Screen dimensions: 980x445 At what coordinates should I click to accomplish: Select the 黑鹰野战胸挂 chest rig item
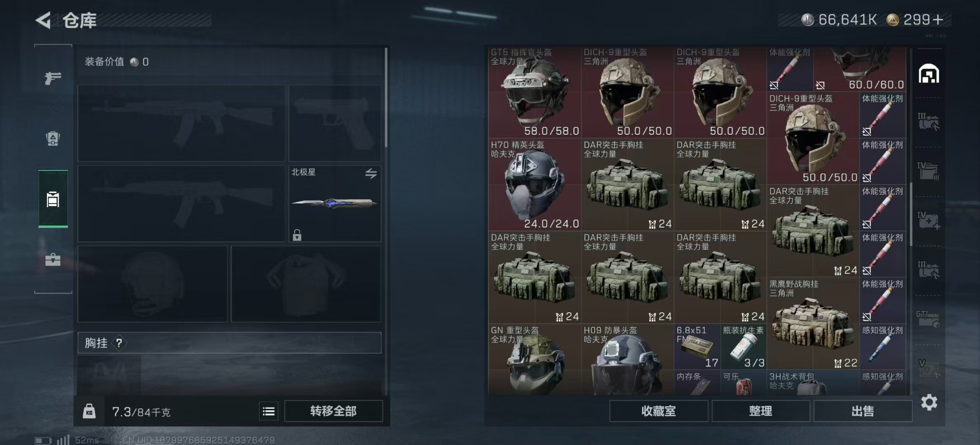click(813, 324)
